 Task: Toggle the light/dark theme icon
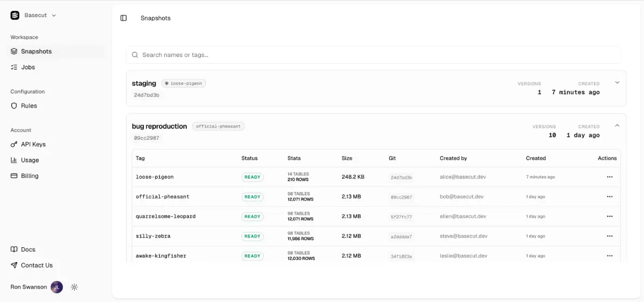74,287
